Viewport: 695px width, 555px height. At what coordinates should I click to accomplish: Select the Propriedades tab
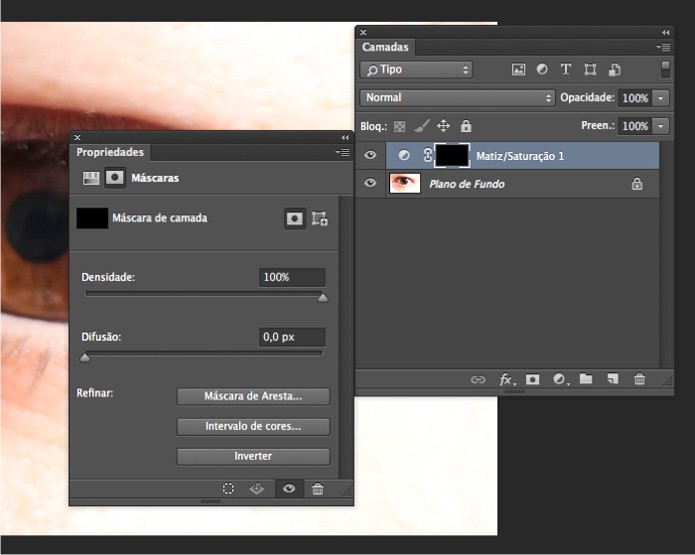click(110, 152)
